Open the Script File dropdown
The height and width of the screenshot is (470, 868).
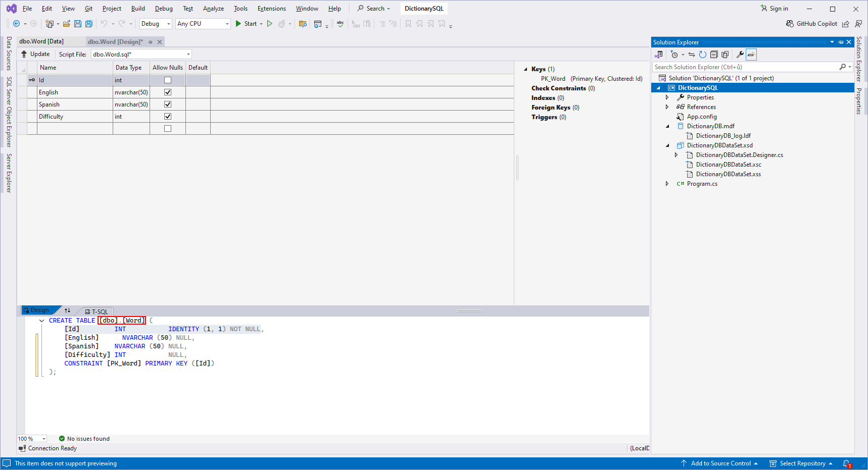188,55
